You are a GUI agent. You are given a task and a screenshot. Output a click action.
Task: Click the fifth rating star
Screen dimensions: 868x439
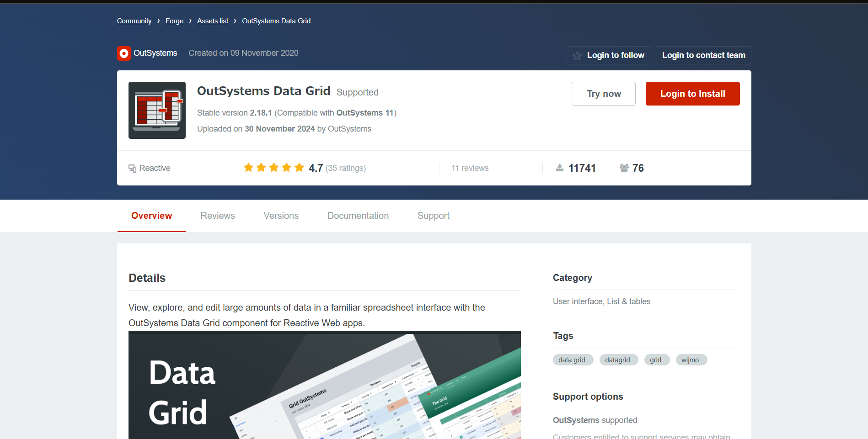pos(299,167)
